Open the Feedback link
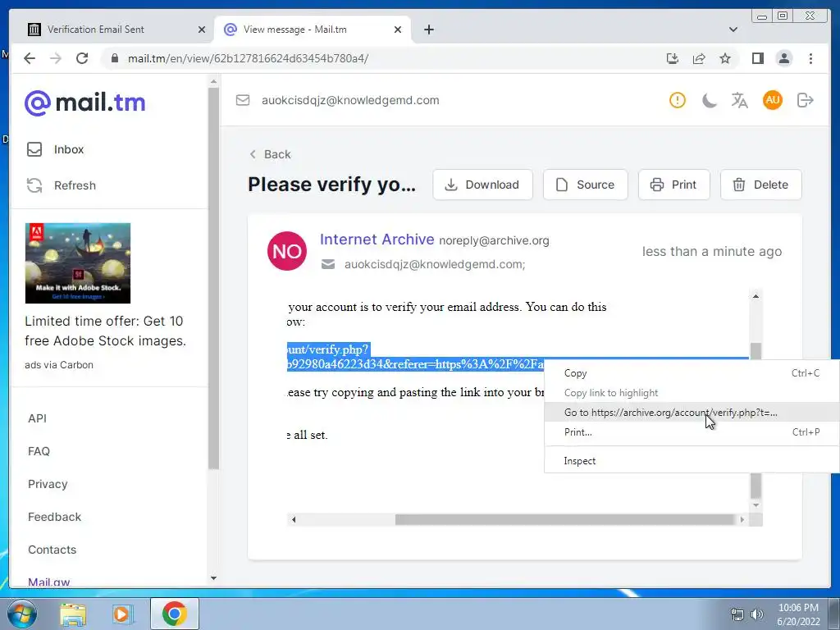The width and height of the screenshot is (840, 630). pyautogui.click(x=55, y=517)
